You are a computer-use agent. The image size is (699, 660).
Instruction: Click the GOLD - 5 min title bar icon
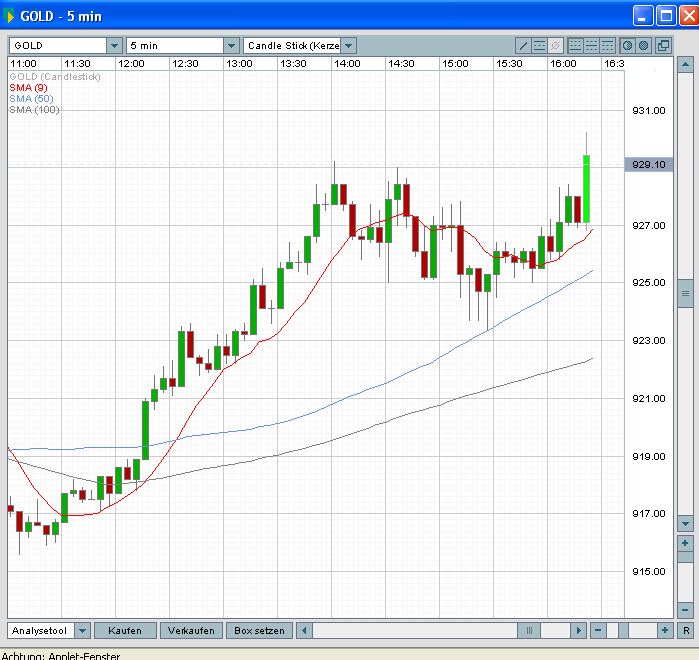click(x=8, y=16)
